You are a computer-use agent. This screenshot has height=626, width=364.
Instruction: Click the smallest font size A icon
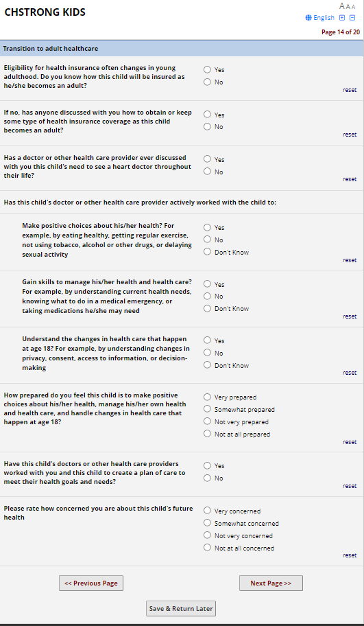353,7
